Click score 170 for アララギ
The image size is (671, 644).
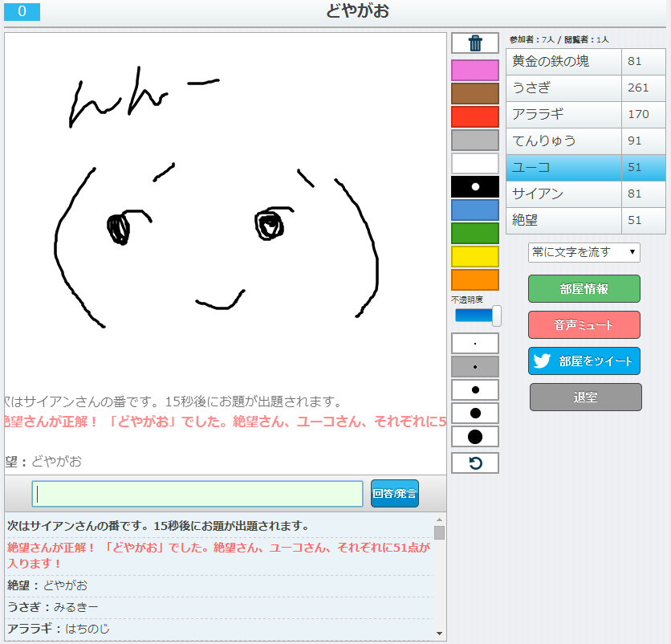point(638,115)
